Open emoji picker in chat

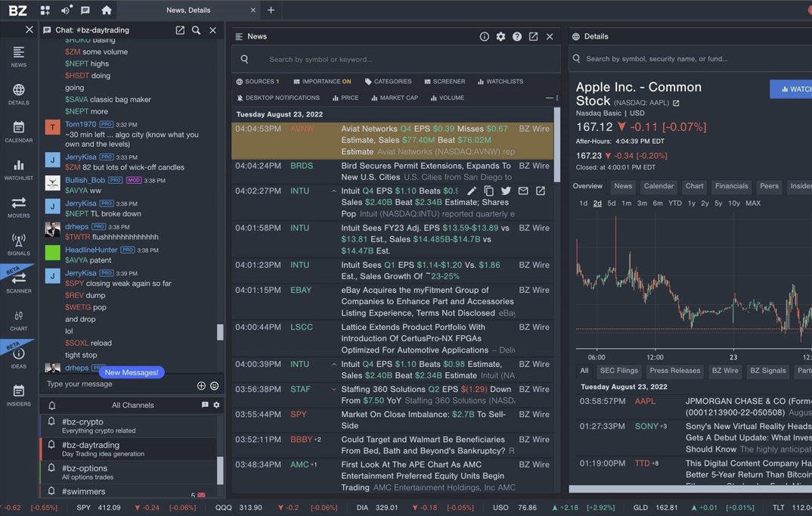click(x=215, y=385)
